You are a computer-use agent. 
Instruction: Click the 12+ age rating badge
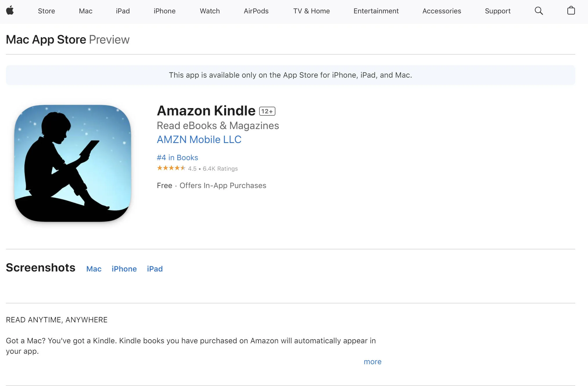tap(267, 111)
